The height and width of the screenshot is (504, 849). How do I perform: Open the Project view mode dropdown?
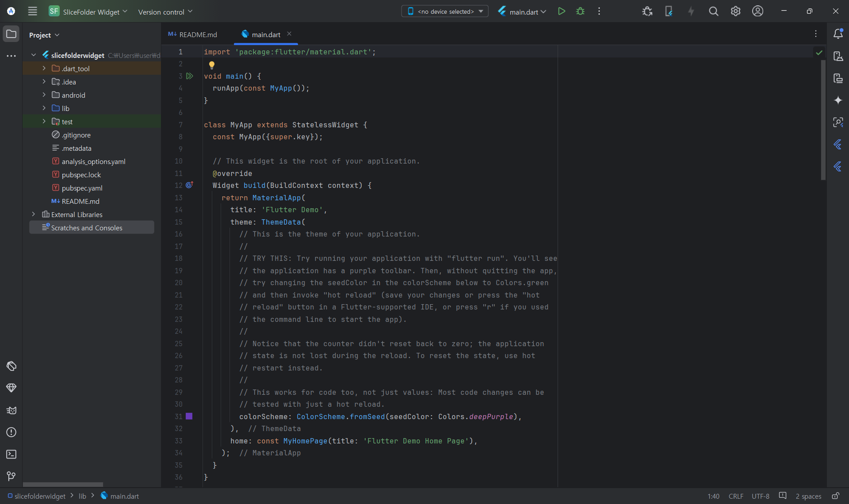[x=44, y=35]
